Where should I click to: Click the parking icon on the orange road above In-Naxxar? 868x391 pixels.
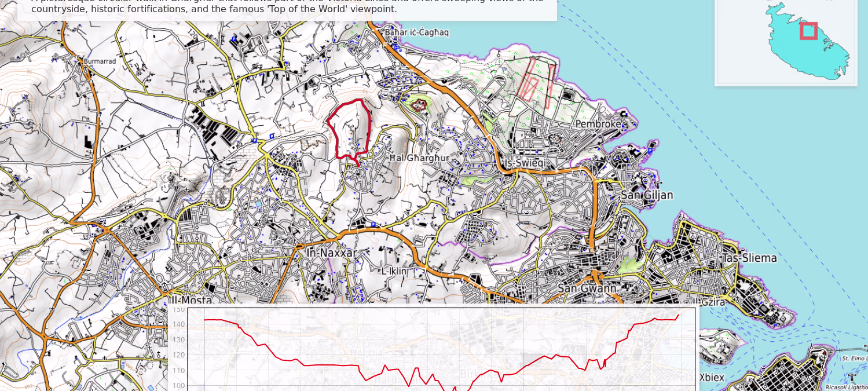click(x=373, y=224)
